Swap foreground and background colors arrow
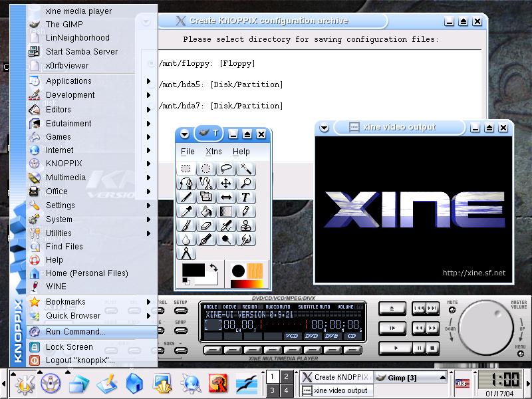The height and width of the screenshot is (399, 532). point(213,268)
